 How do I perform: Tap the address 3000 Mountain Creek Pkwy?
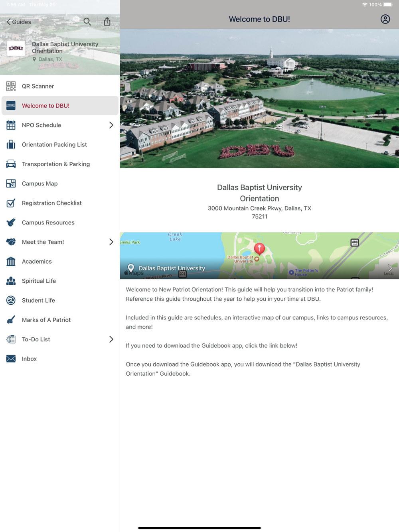point(259,212)
